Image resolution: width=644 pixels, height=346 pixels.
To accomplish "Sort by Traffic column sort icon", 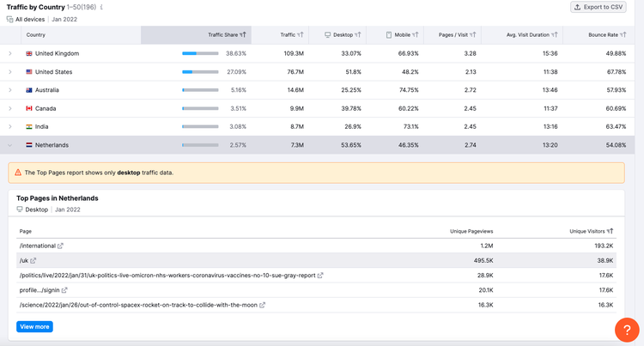I will point(301,35).
